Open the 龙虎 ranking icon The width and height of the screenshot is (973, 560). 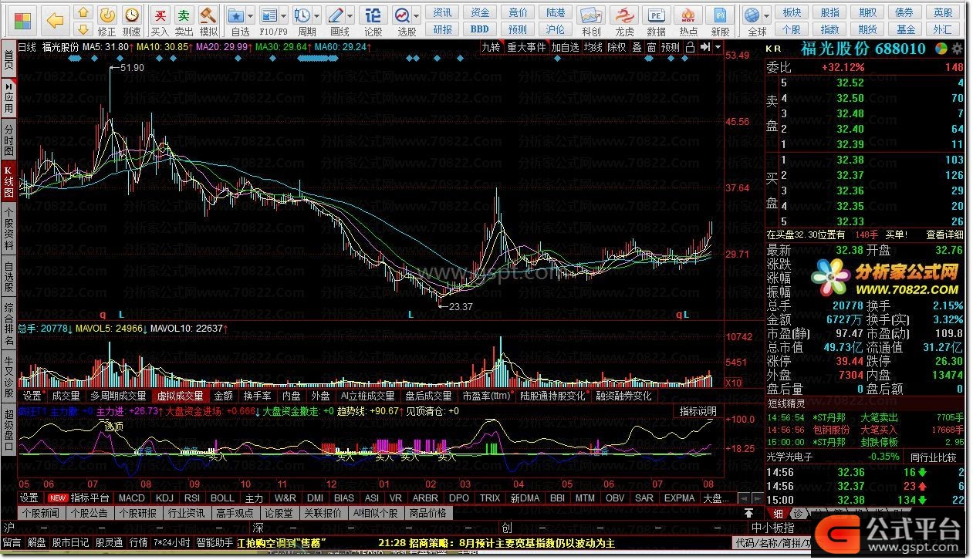pyautogui.click(x=624, y=21)
